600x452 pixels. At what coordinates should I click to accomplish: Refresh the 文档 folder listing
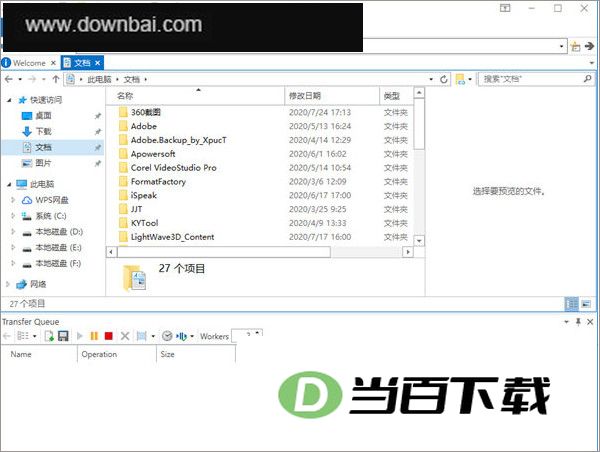(444, 79)
